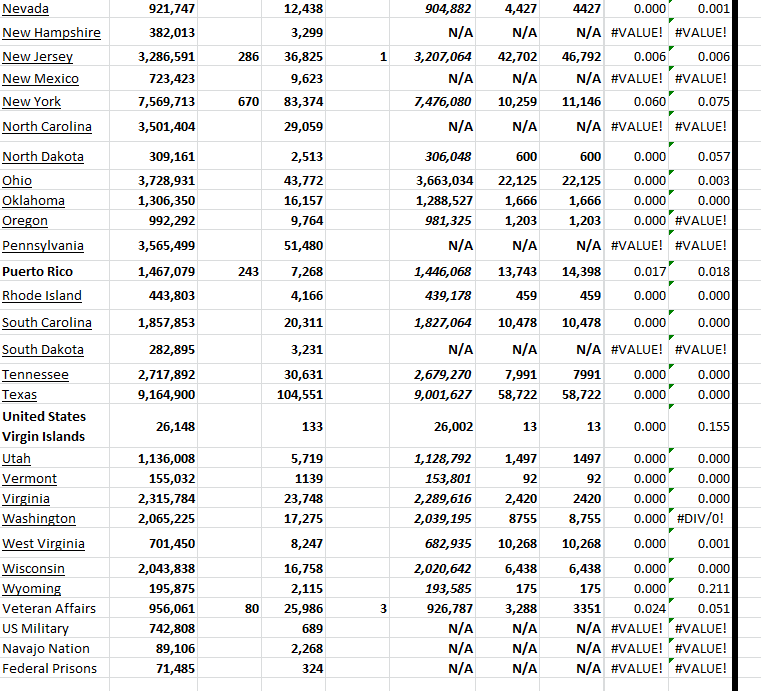Viewport: 761px width, 691px height.
Task: Follow the Ohio state link
Action: (x=17, y=181)
